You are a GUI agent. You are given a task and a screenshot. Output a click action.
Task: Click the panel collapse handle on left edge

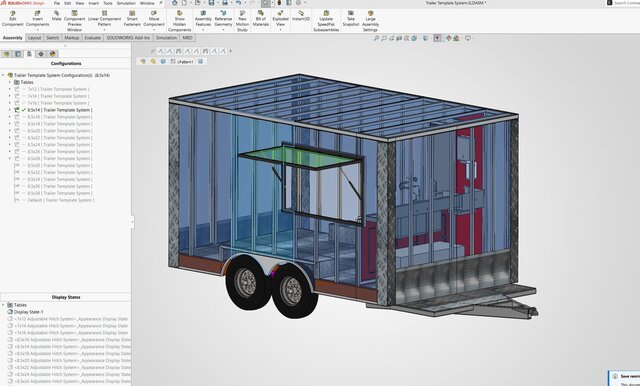tap(132, 222)
